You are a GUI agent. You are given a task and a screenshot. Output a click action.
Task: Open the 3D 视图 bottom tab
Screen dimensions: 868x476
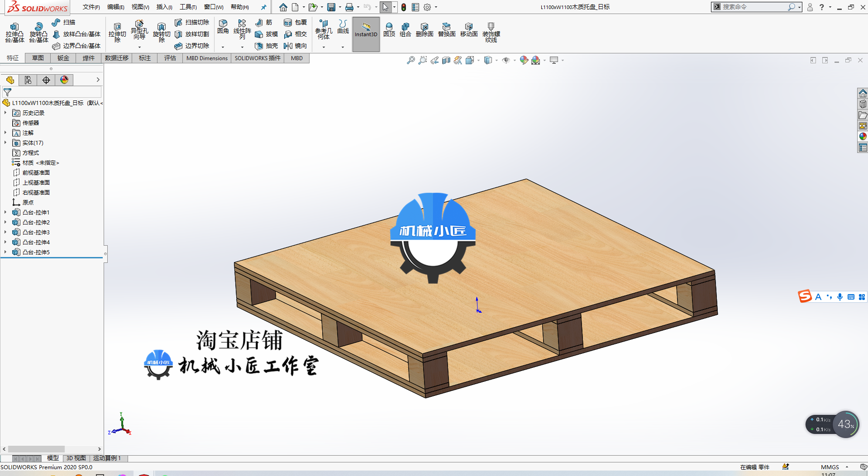point(76,458)
